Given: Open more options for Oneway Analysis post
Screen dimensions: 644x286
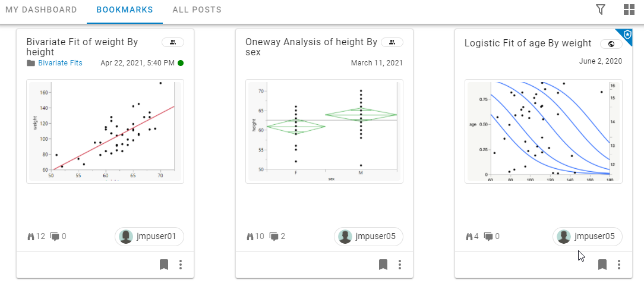Looking at the screenshot, I should [x=400, y=265].
